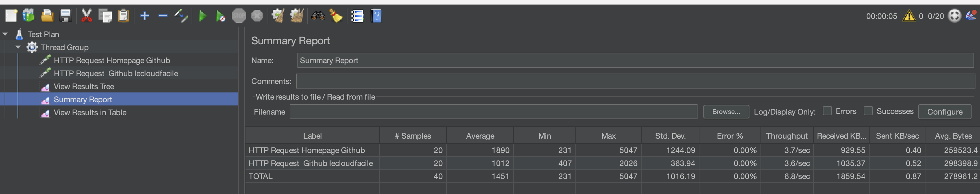Enable the Successes only checkbox
Screen dimensions: 980x194
[x=868, y=111]
